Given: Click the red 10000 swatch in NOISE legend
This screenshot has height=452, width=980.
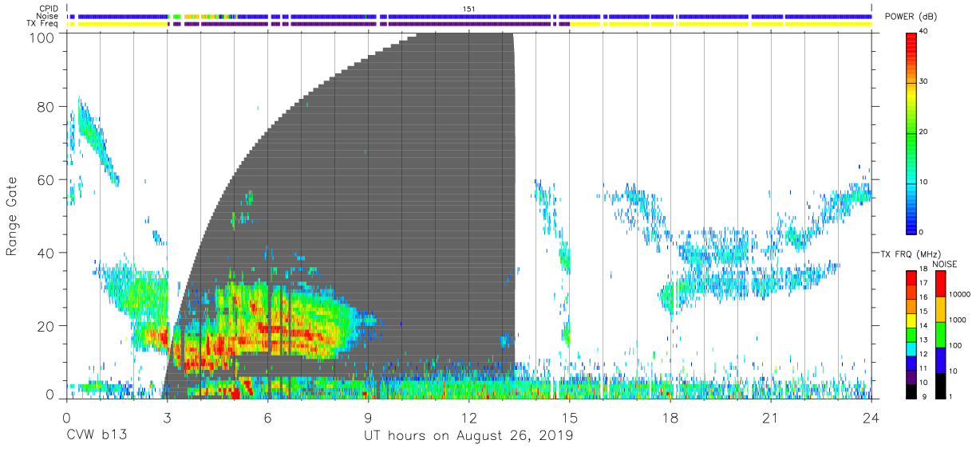Looking at the screenshot, I should pos(940,284).
